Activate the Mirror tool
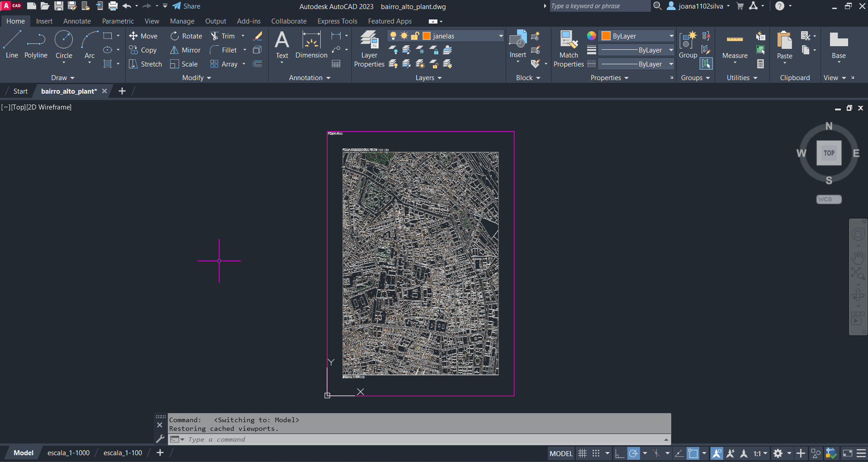The height and width of the screenshot is (462, 868). pos(185,50)
